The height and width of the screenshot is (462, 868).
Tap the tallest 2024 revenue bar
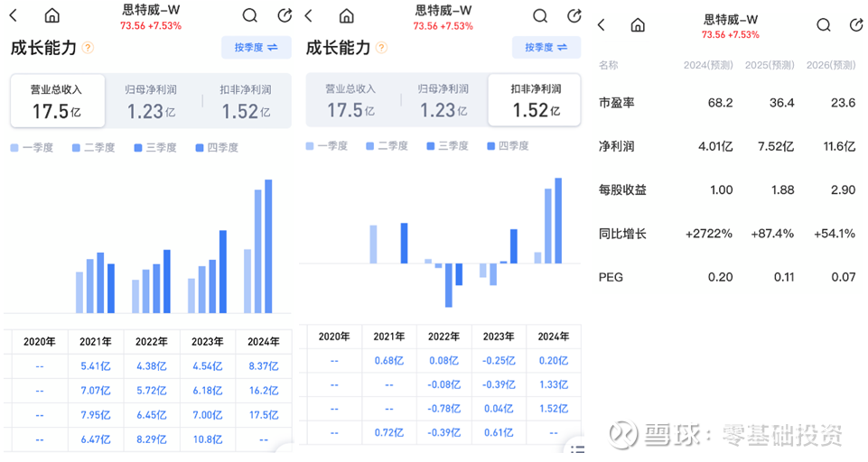268,246
